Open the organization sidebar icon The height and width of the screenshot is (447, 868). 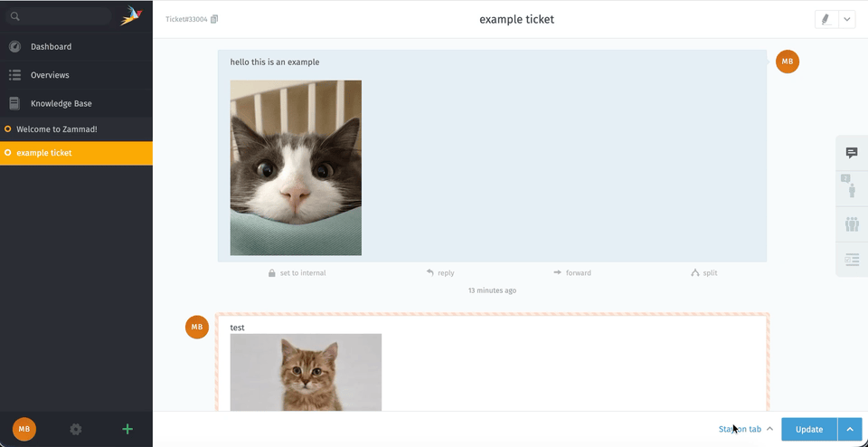pos(851,223)
